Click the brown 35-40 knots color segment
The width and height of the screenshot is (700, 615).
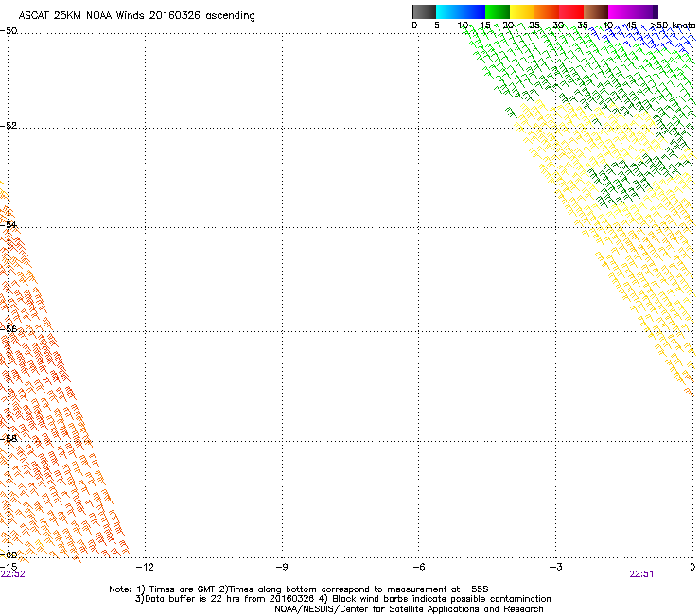[x=596, y=11]
